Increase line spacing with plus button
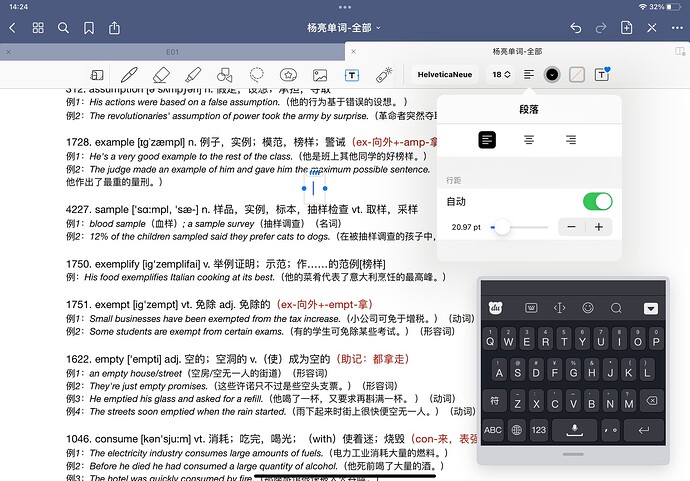This screenshot has width=690, height=481. 598,227
